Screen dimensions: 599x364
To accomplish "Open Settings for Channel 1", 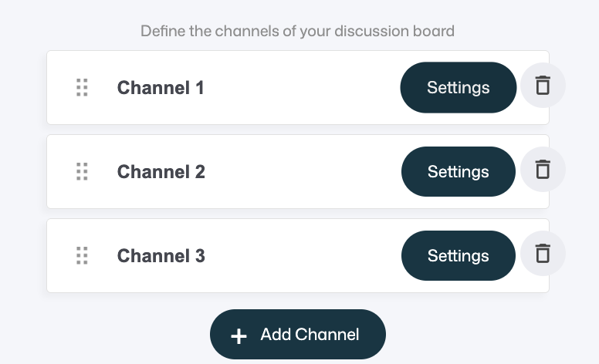I will [458, 88].
